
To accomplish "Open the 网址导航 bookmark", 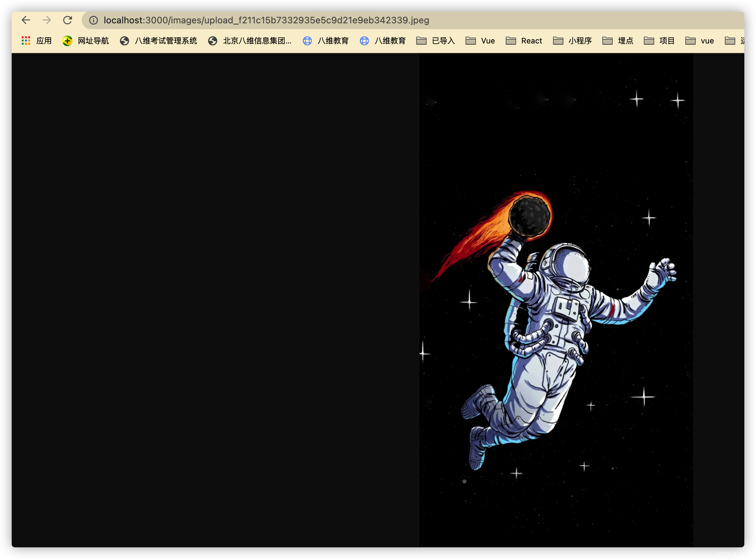I will click(x=86, y=41).
